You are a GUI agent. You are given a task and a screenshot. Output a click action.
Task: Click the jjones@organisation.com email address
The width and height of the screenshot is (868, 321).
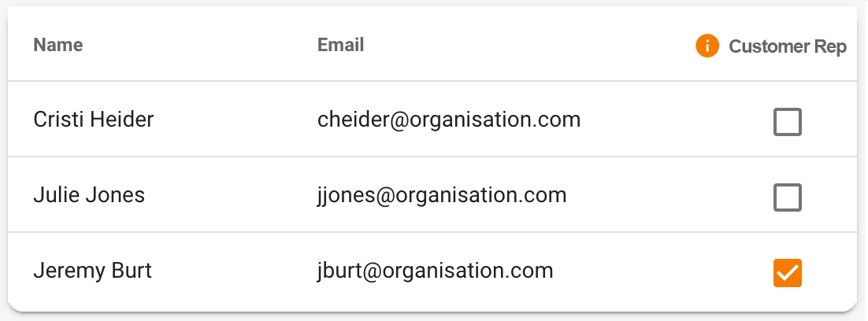click(x=442, y=196)
